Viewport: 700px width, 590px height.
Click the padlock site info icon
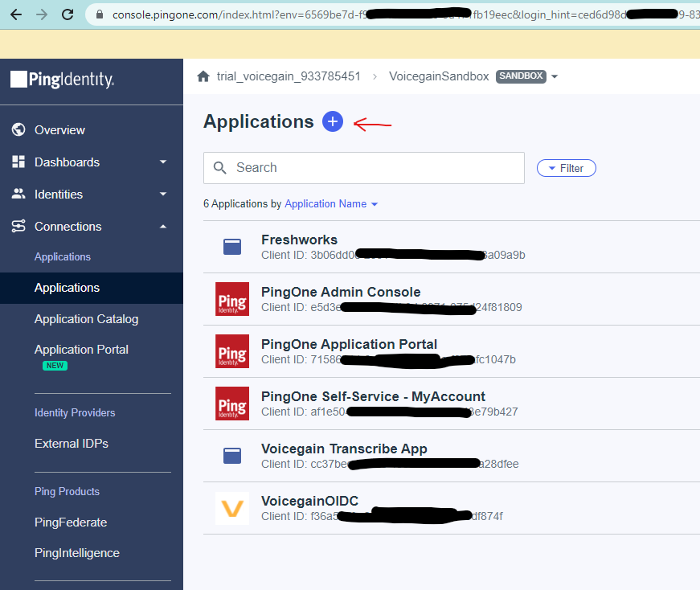tap(100, 14)
